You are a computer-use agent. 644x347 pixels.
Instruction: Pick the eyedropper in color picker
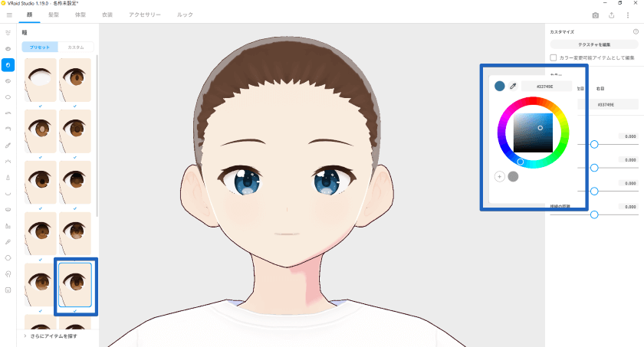click(513, 86)
